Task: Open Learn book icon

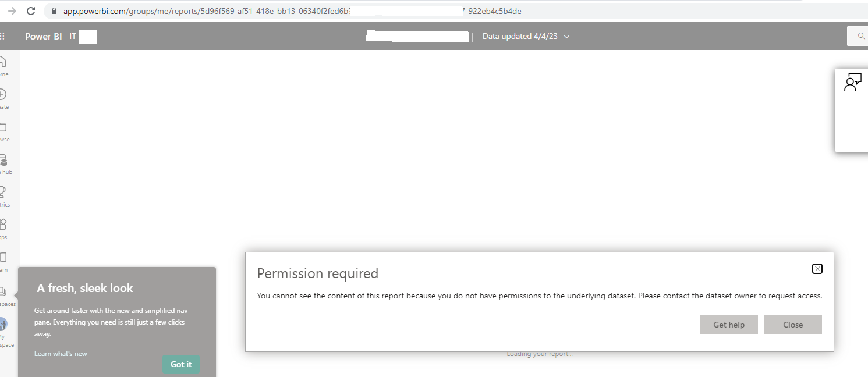Action: pyautogui.click(x=3, y=257)
